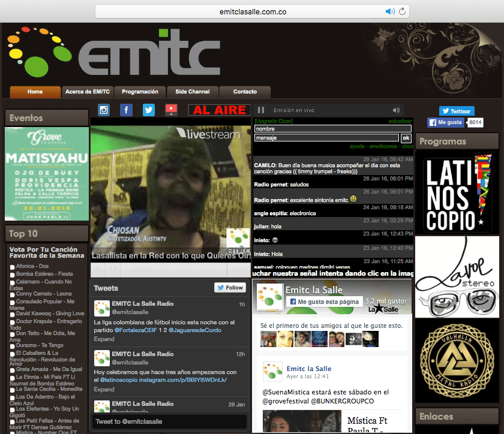Click Me gusta esta página button
Image resolution: width=504 pixels, height=434 pixels.
coord(325,302)
